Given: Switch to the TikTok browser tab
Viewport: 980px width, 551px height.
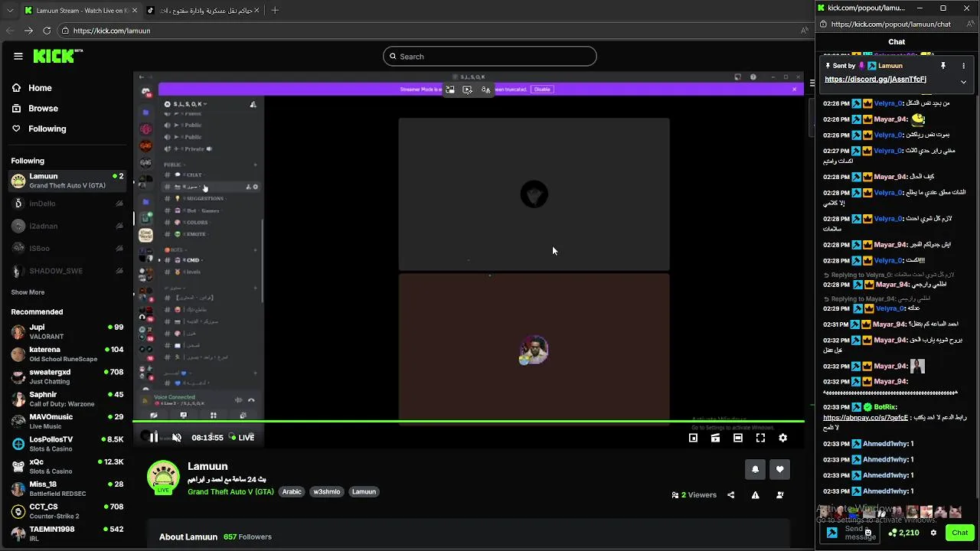Looking at the screenshot, I should coord(203,10).
